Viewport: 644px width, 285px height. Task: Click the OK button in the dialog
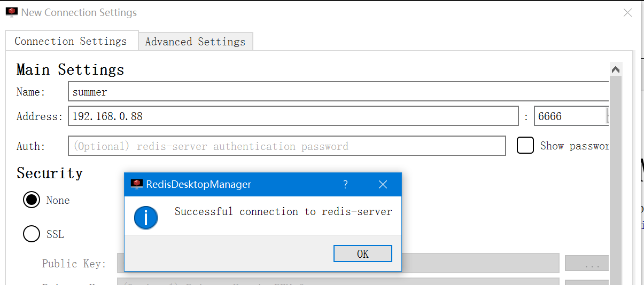362,254
